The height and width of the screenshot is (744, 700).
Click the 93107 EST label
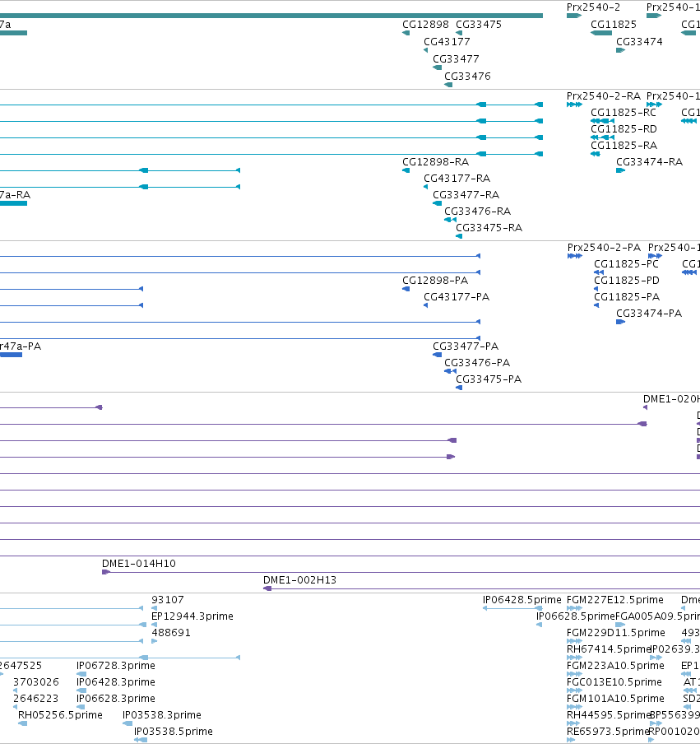tap(168, 600)
